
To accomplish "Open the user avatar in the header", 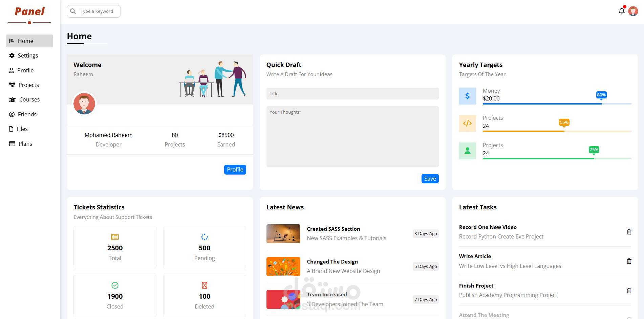I will pos(633,11).
